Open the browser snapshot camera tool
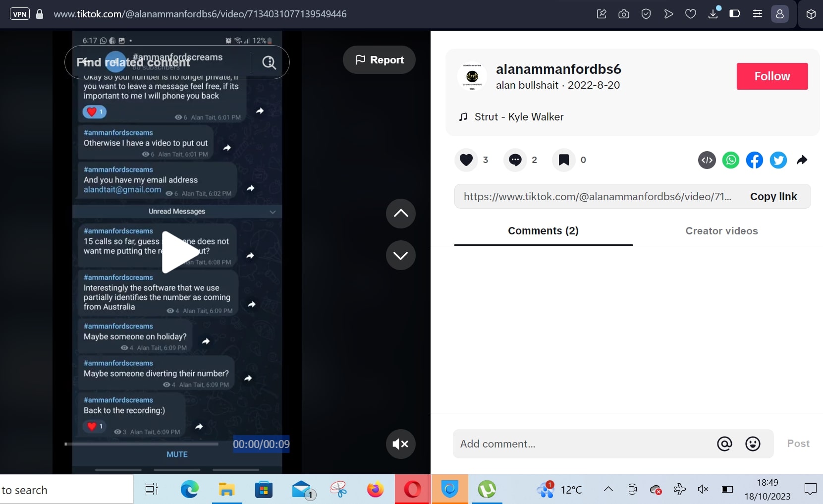Image resolution: width=823 pixels, height=504 pixels. click(623, 14)
